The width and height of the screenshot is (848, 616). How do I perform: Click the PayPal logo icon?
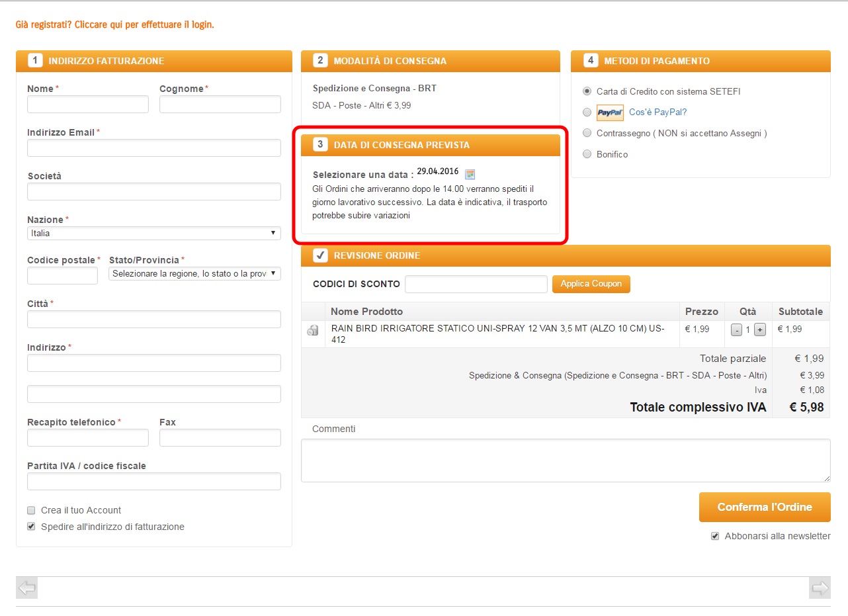(610, 112)
